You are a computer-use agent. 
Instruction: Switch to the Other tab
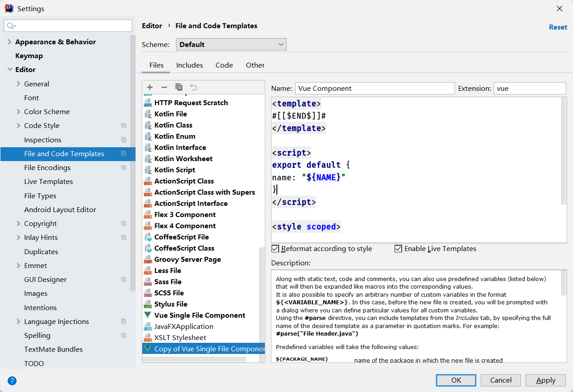click(255, 65)
